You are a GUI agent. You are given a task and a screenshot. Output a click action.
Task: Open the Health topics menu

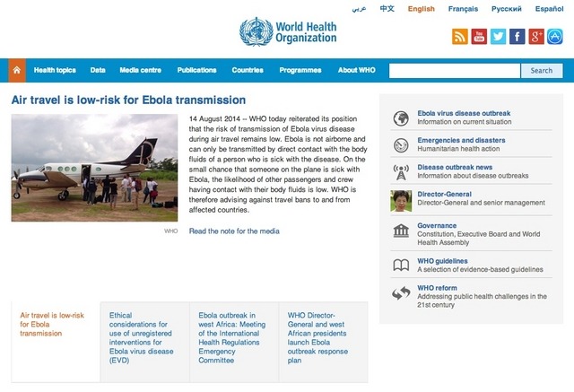pyautogui.click(x=55, y=70)
